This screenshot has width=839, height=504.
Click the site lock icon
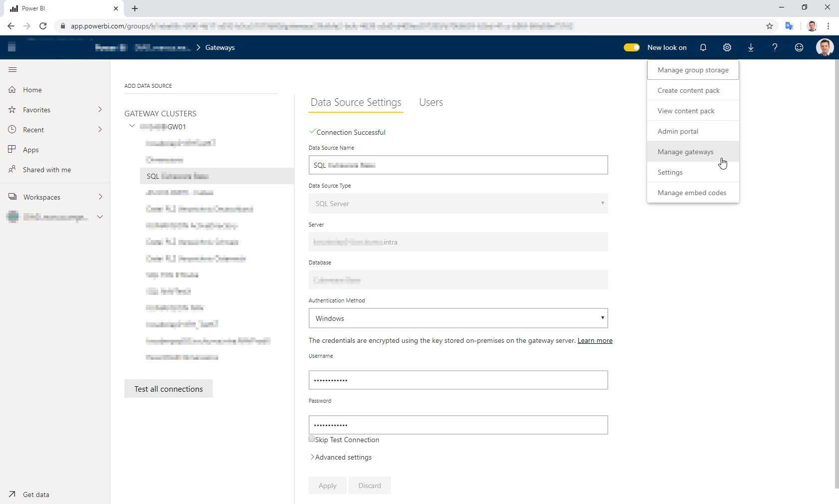click(63, 26)
